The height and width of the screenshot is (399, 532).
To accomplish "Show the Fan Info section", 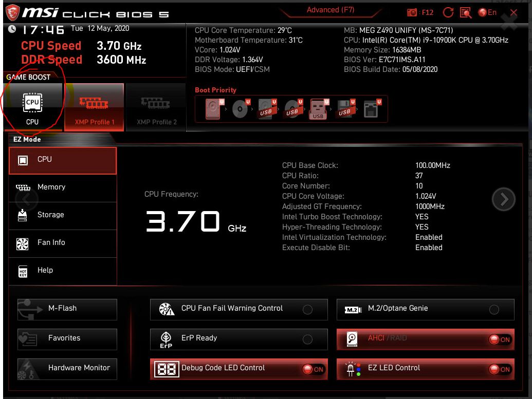I will pyautogui.click(x=63, y=243).
